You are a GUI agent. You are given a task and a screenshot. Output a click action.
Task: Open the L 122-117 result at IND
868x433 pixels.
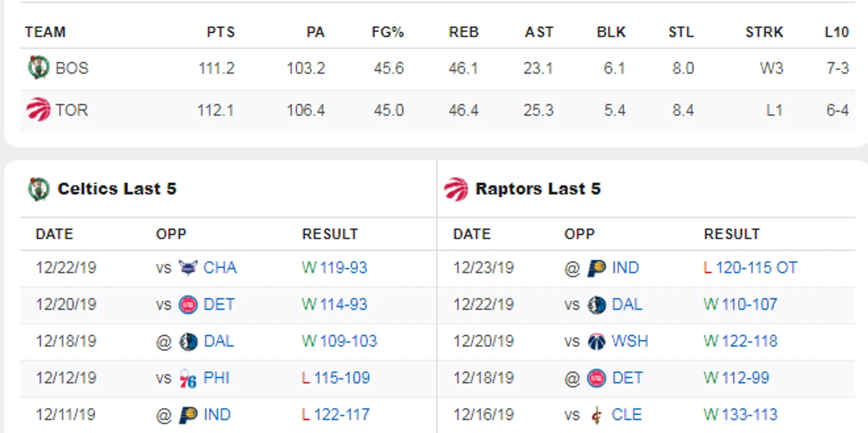(336, 415)
